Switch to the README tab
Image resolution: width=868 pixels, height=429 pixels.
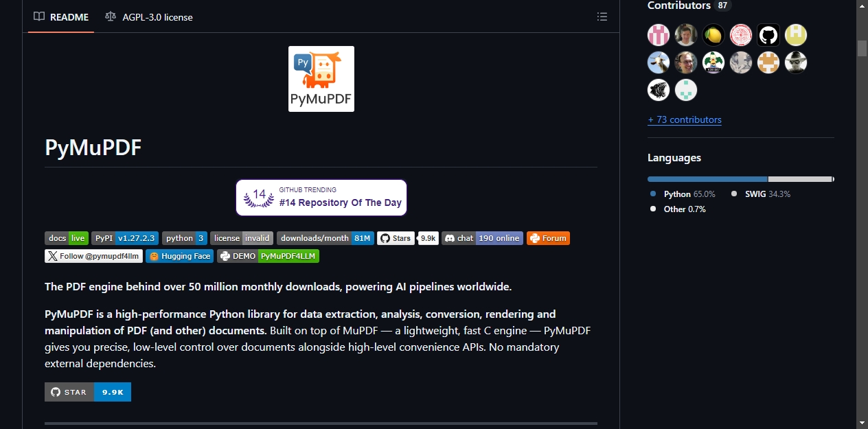click(61, 16)
